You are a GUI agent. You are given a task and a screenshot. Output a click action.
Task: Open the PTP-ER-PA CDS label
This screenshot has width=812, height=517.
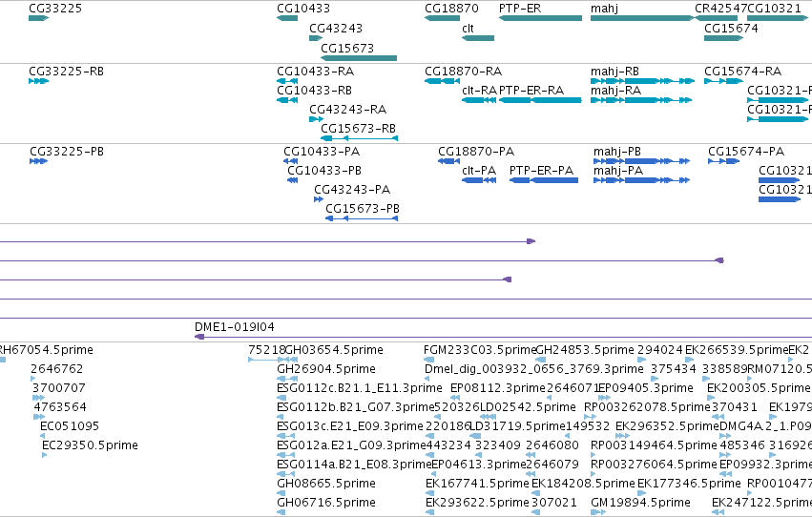(x=542, y=171)
